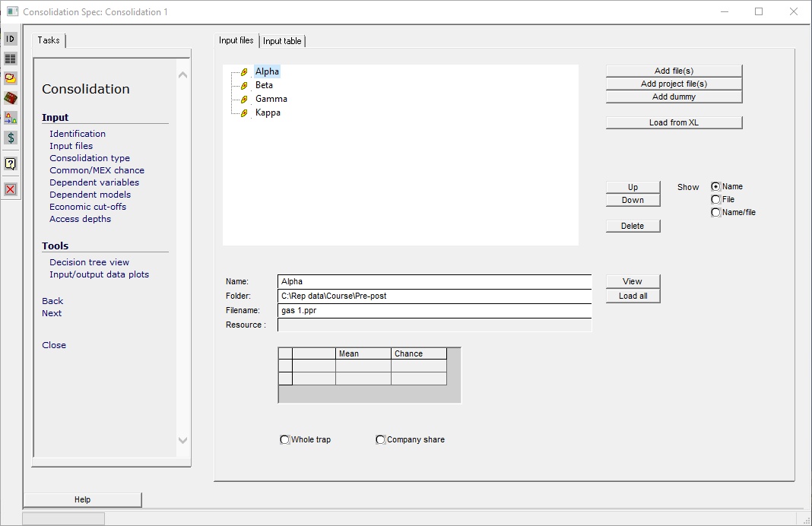The width and height of the screenshot is (812, 526).
Task: Open the data table icon in the left toolbar
Action: tap(10, 59)
